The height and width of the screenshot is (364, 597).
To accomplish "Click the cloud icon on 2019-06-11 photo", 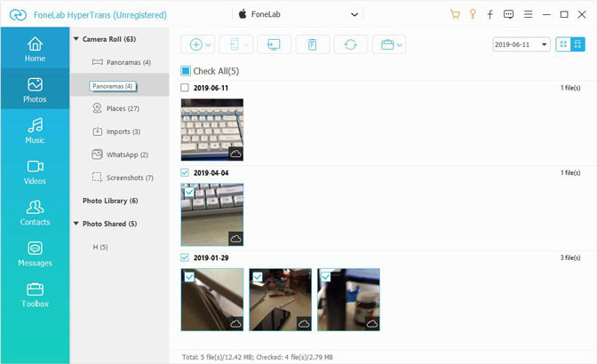I will (235, 154).
